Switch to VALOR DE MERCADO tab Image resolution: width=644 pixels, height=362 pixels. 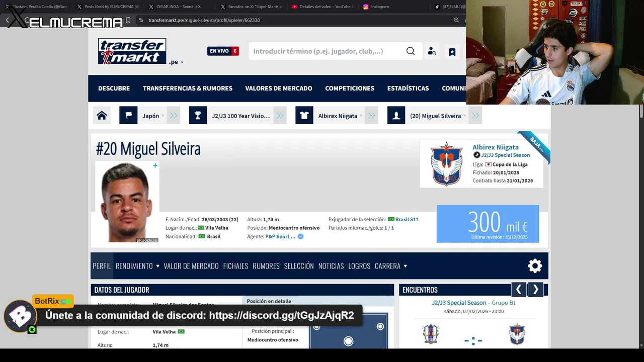[x=191, y=266]
